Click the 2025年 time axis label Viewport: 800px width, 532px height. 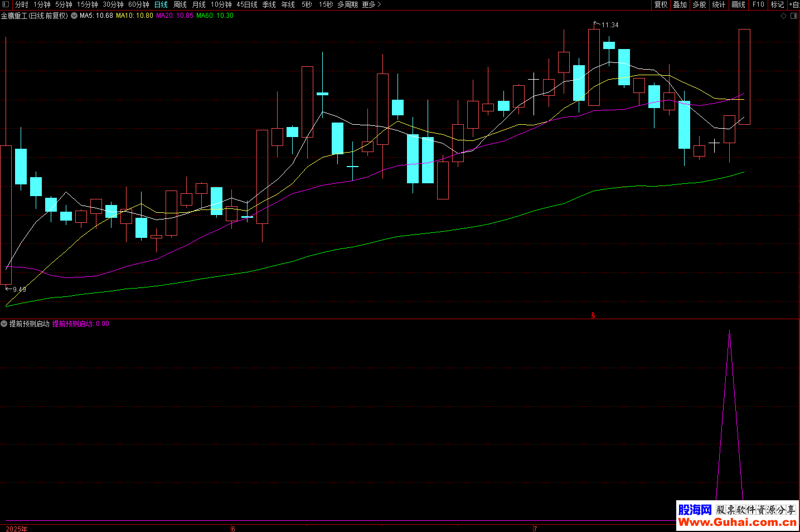pos(17,529)
